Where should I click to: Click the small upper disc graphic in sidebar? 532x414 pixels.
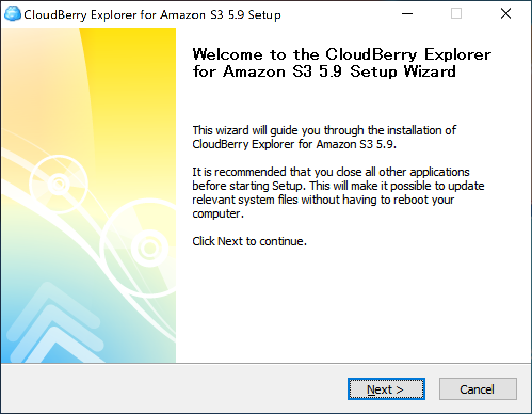point(59,184)
